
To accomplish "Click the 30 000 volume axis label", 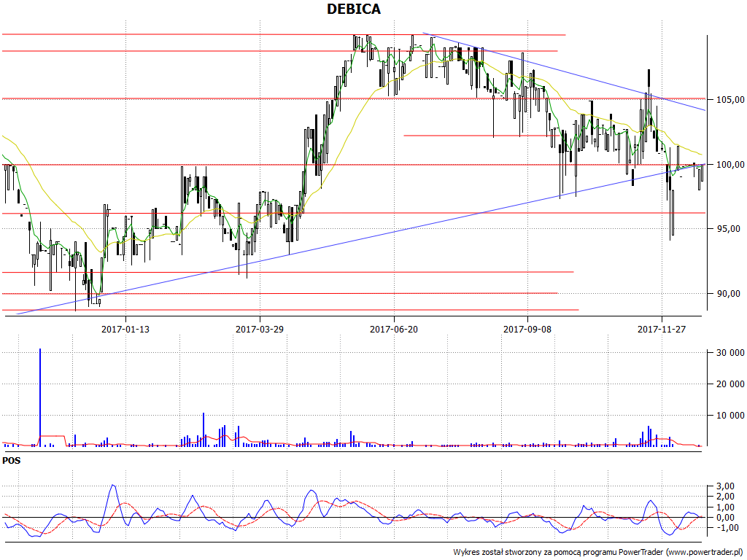I will click(x=730, y=353).
